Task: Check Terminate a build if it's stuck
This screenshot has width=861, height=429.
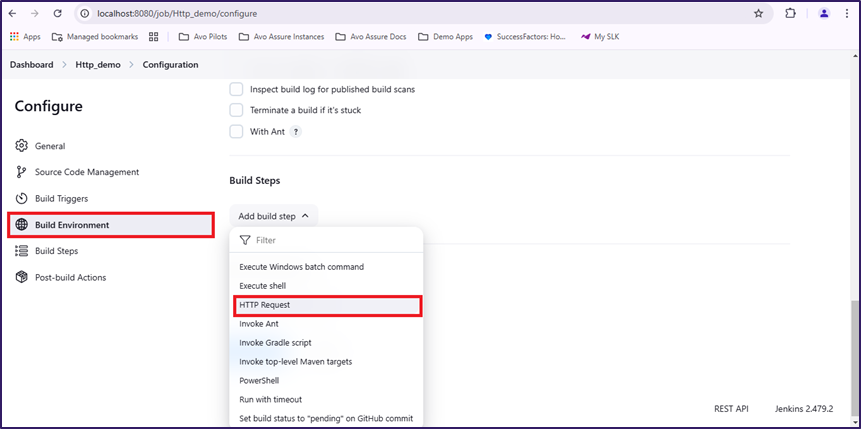Action: 237,110
